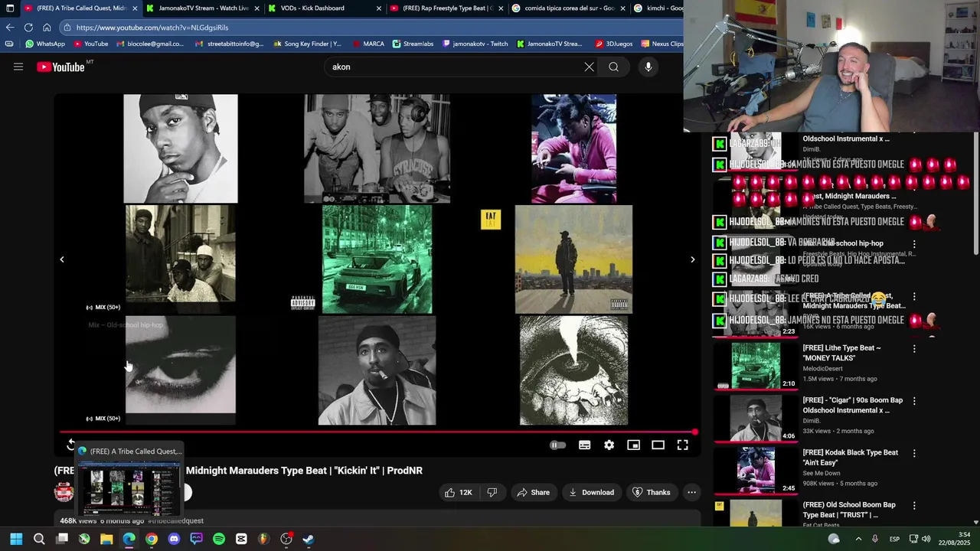The image size is (980, 551).
Task: Open Steam from taskbar
Action: point(309,539)
